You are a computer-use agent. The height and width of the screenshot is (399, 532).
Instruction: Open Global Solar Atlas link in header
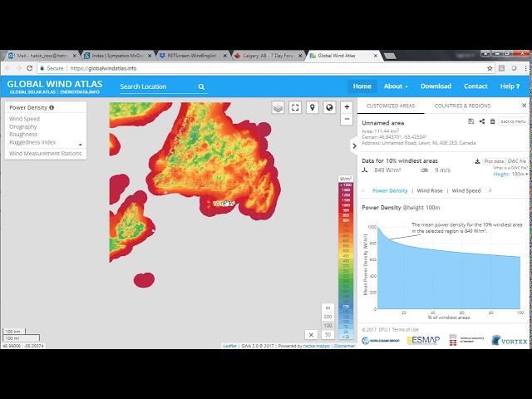point(32,92)
